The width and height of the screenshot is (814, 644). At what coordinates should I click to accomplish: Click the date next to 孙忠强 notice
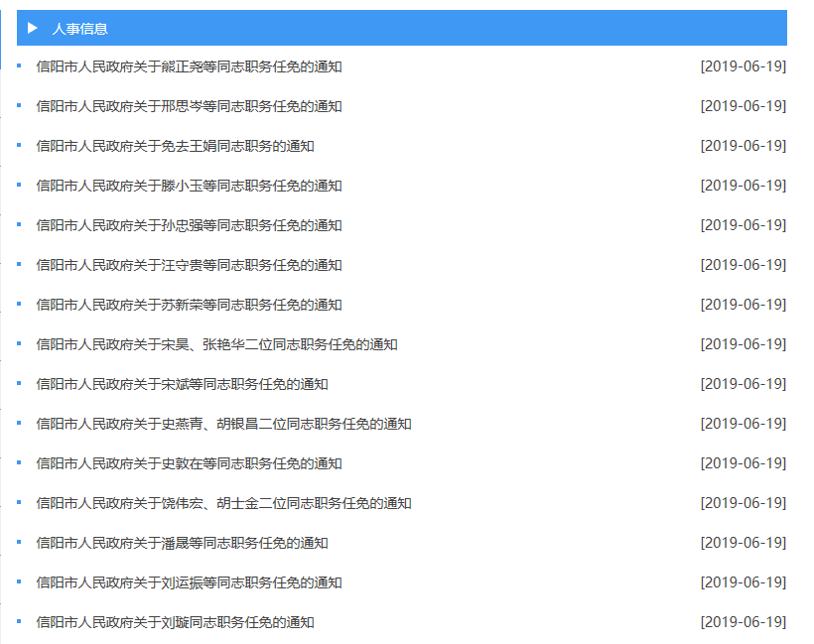tap(744, 225)
